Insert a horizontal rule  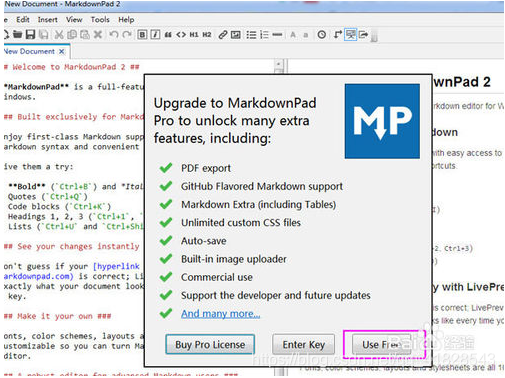[277, 35]
